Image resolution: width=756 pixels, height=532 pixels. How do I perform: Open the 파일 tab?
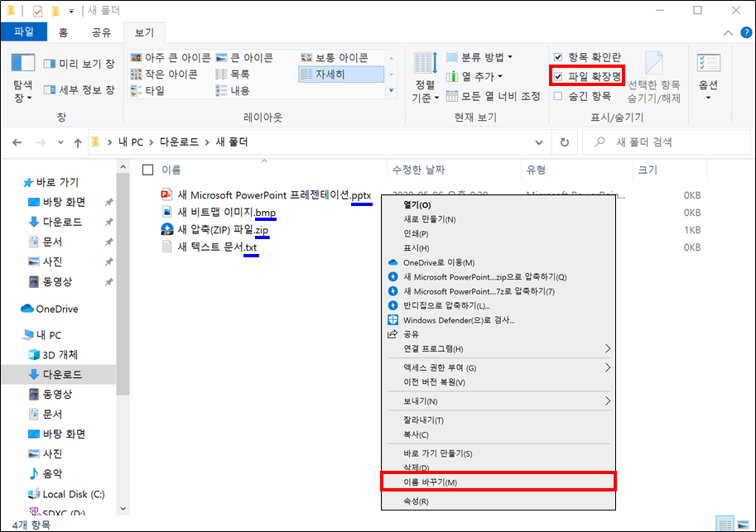(24, 31)
